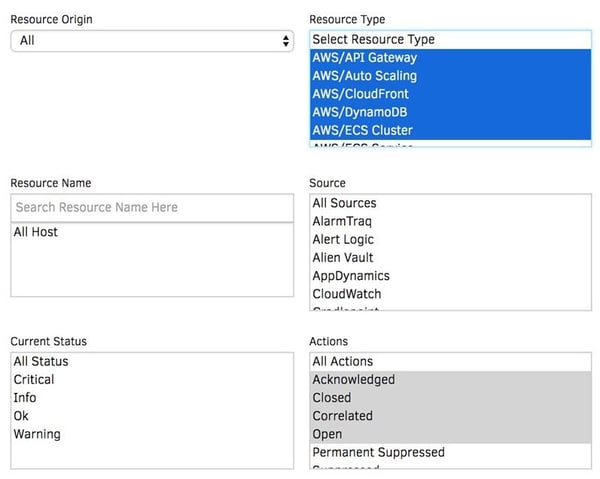Select All Actions in Actions list
The height and width of the screenshot is (479, 600).
pos(450,362)
